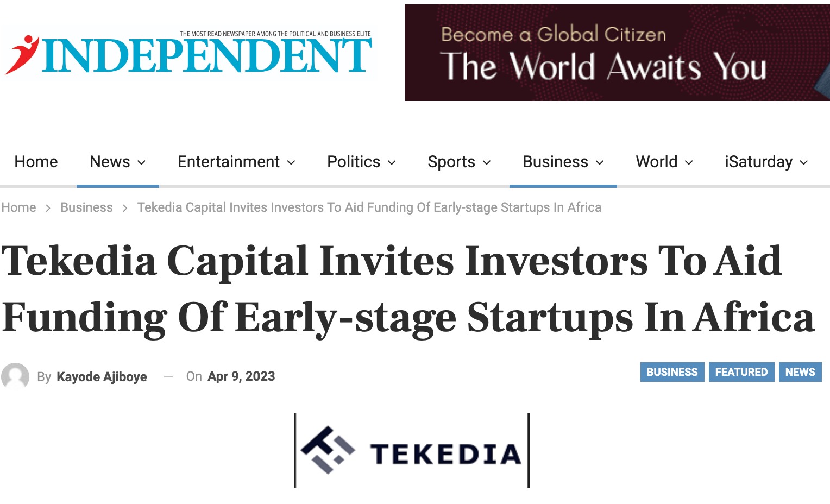Expand the Business navigation menu

point(563,162)
